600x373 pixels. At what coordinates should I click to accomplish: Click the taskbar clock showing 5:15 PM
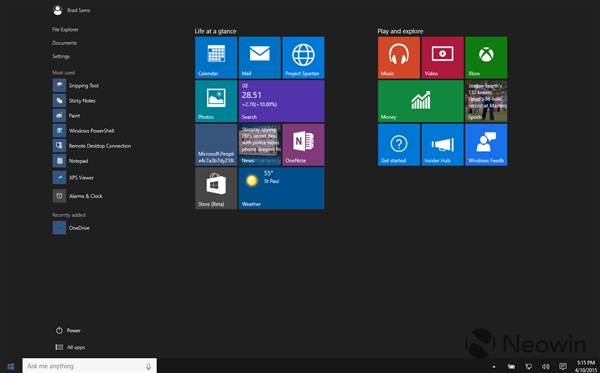coord(585,366)
